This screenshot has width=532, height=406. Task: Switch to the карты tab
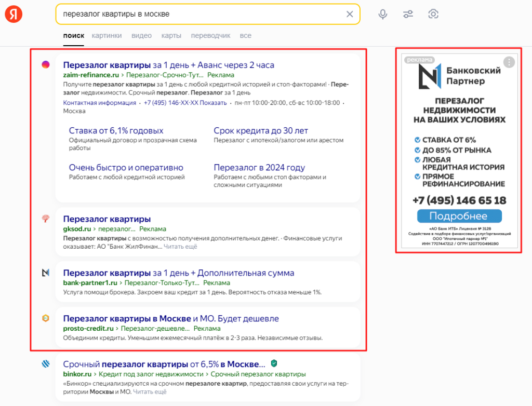[171, 36]
